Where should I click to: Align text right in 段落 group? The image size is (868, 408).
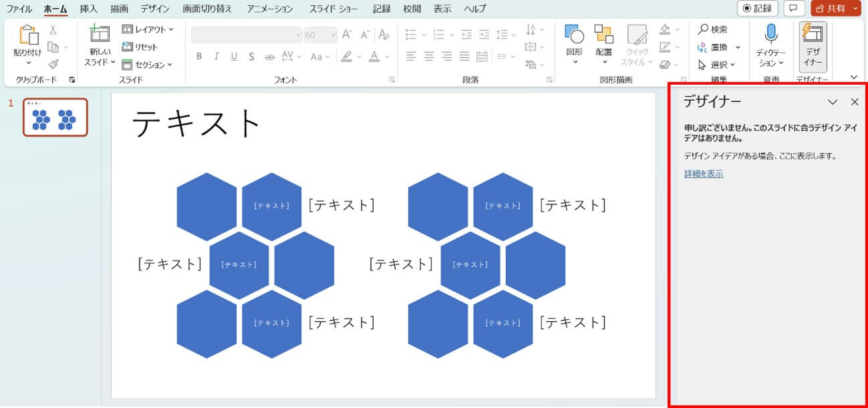447,57
